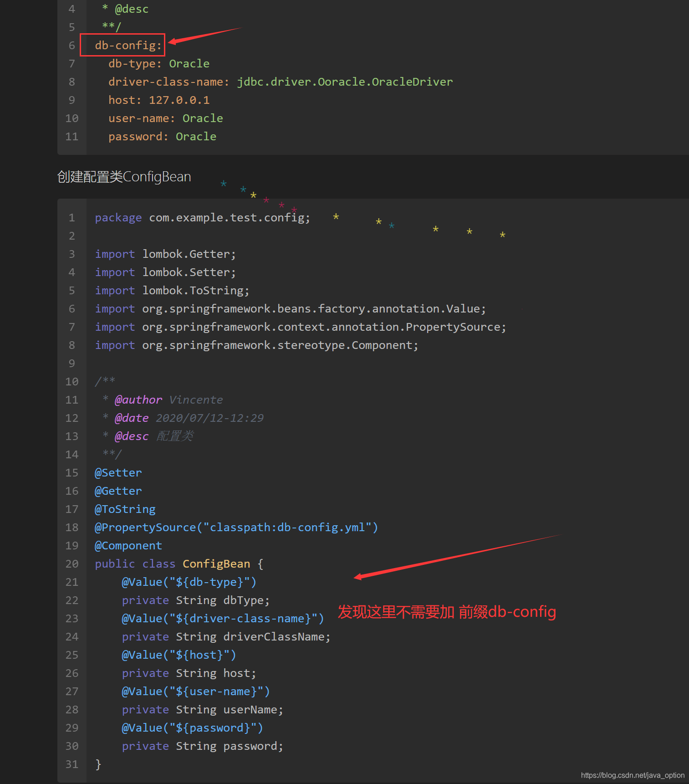
Task: Click the '@Getter' annotation
Action: 118,491
